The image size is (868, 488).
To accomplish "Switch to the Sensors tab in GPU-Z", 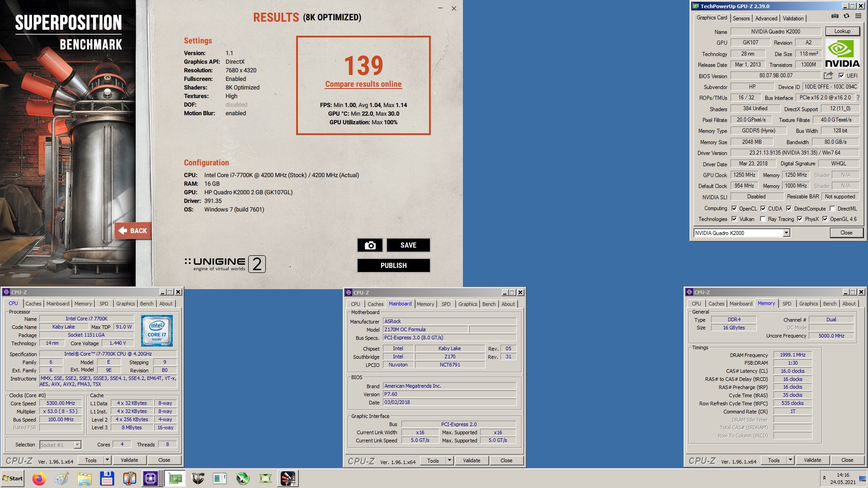I will (x=741, y=19).
